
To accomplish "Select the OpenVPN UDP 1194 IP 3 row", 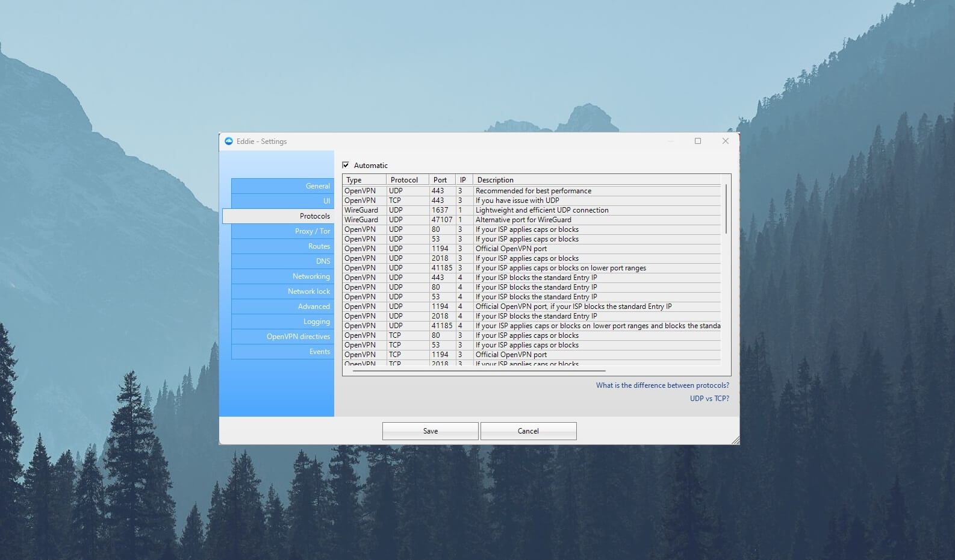I will (532, 249).
